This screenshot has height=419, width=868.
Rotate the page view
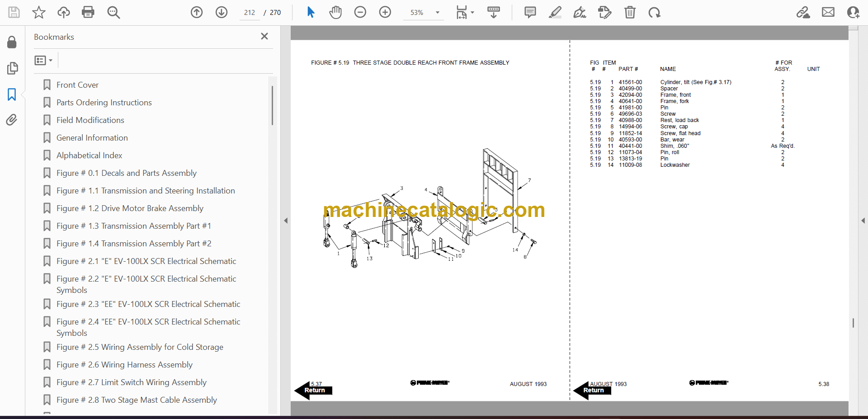(654, 12)
